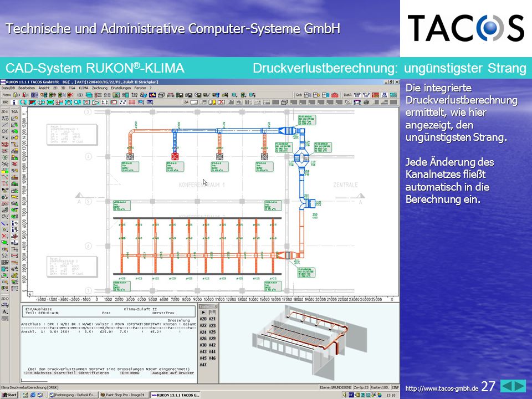
Task: Click the 3D preview view of the building
Action: tap(309, 343)
